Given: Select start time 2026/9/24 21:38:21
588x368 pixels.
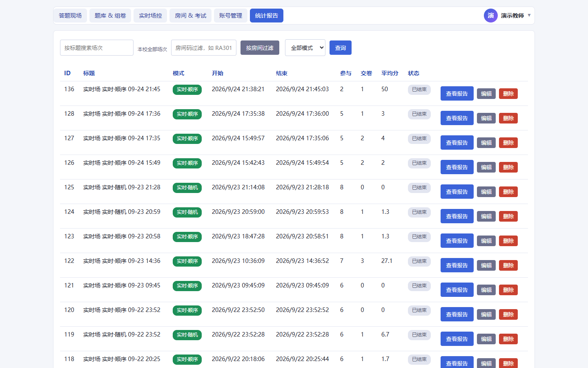Looking at the screenshot, I should [238, 89].
